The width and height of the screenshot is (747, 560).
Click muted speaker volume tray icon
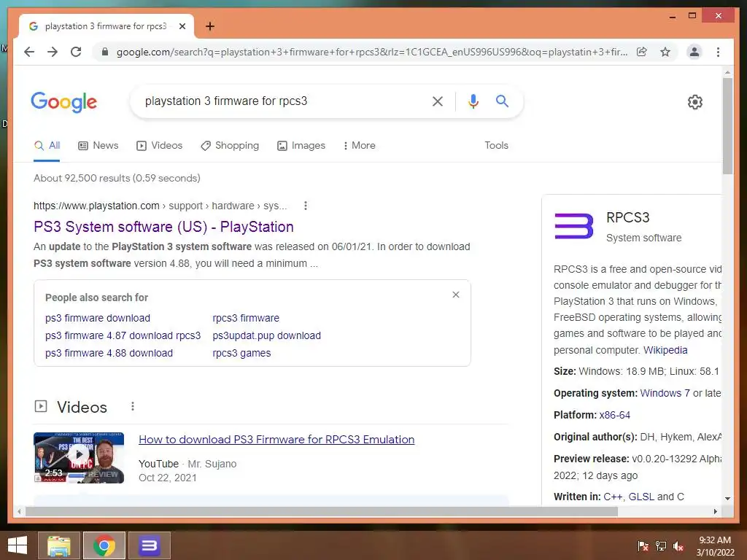(x=678, y=545)
